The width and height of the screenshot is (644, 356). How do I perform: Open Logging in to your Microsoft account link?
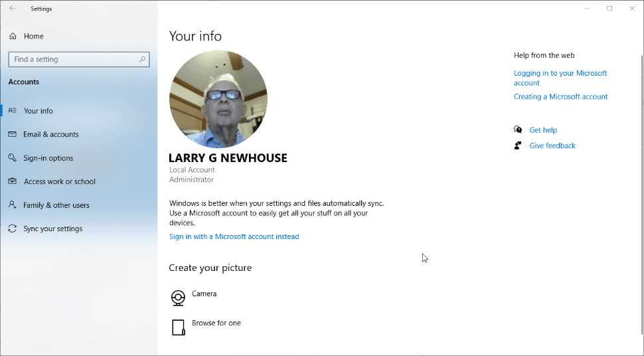coord(560,78)
